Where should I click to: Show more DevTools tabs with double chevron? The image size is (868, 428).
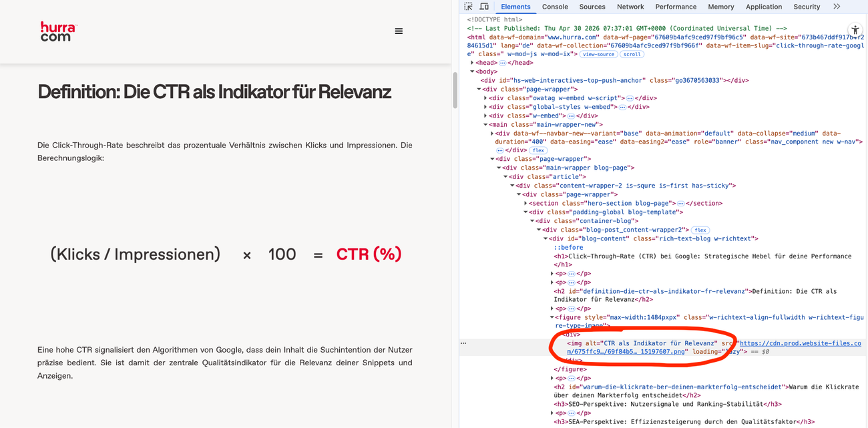click(x=837, y=7)
